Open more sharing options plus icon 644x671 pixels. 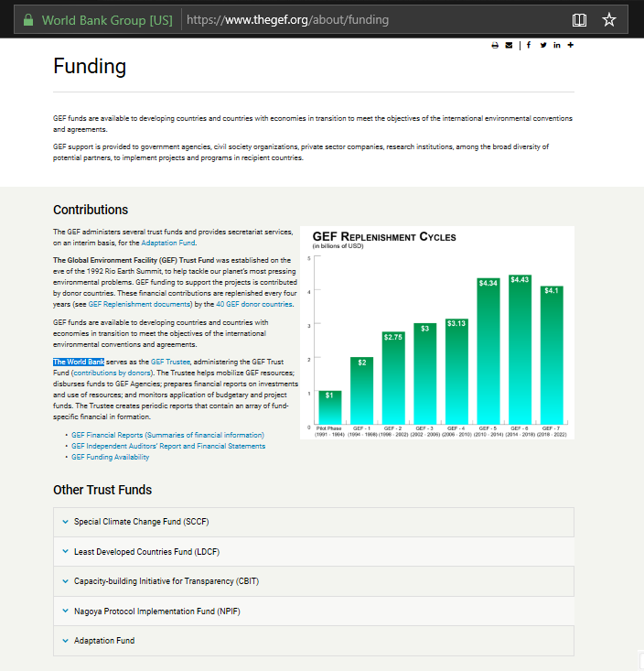pyautogui.click(x=571, y=45)
